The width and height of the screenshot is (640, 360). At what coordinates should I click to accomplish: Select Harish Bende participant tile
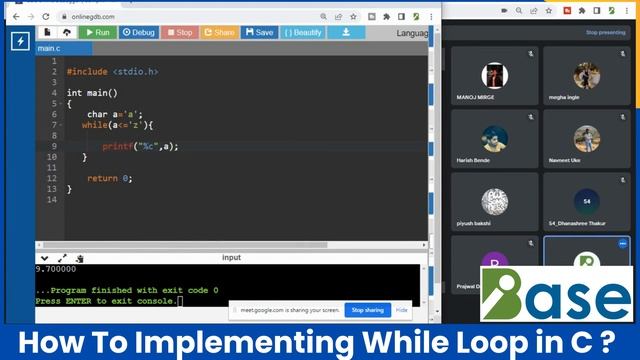(x=495, y=139)
